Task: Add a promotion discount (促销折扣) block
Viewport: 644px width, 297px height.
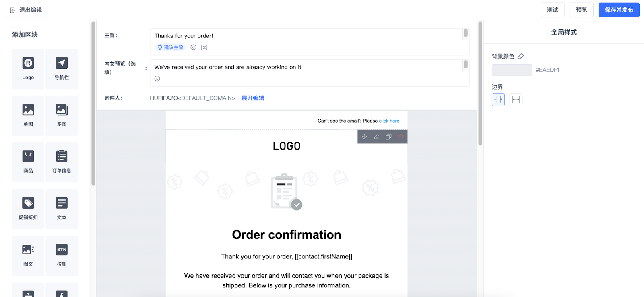Action: coord(28,209)
